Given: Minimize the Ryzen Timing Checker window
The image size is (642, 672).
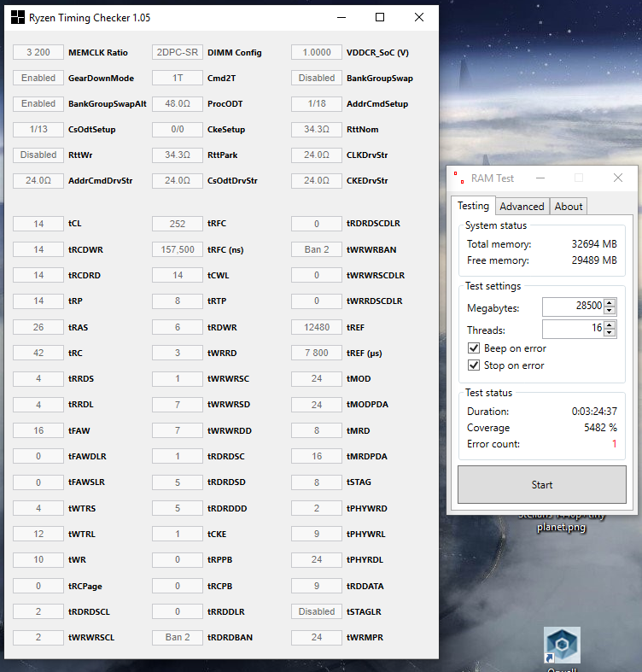Looking at the screenshot, I should point(341,18).
